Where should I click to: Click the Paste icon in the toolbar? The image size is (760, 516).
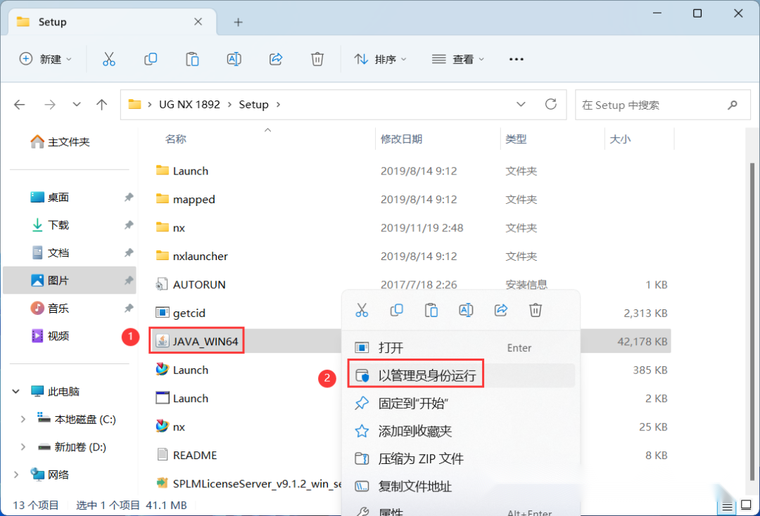click(x=192, y=59)
